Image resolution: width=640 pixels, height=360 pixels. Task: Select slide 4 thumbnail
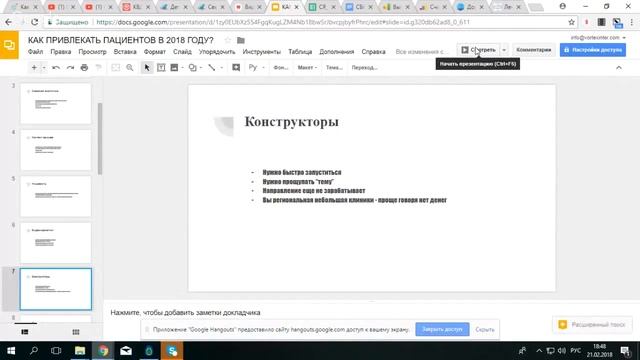56,150
